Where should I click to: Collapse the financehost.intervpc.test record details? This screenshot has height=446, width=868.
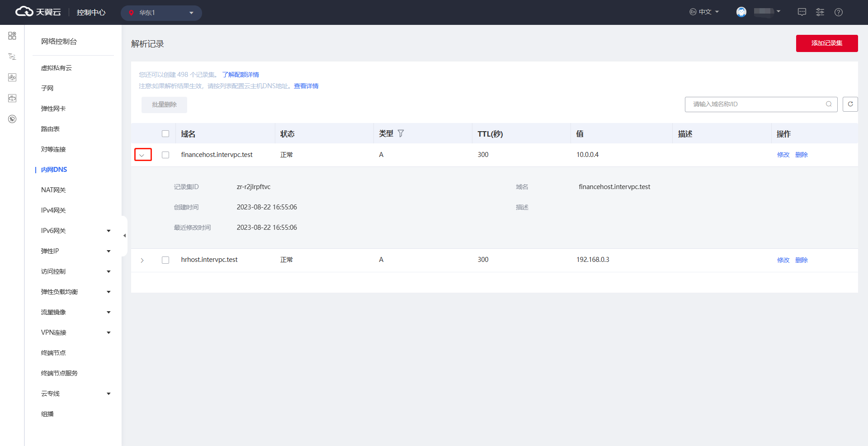tap(142, 155)
